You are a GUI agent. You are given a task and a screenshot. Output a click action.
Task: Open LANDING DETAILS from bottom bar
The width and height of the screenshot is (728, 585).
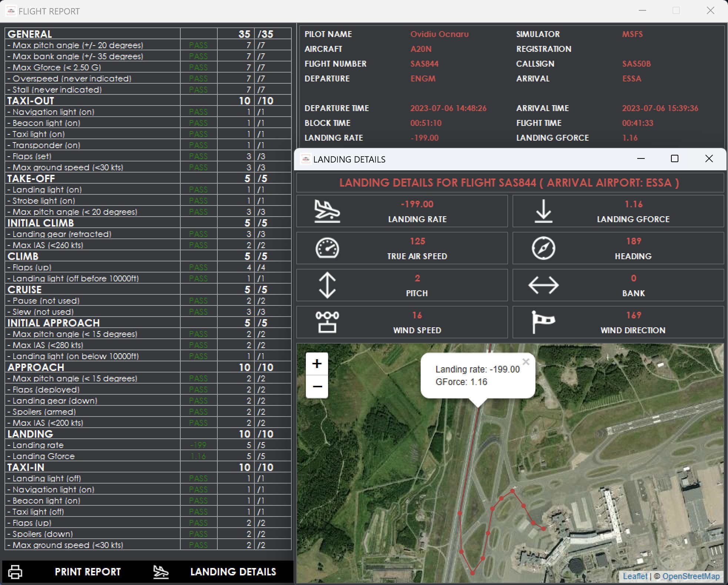(x=233, y=572)
